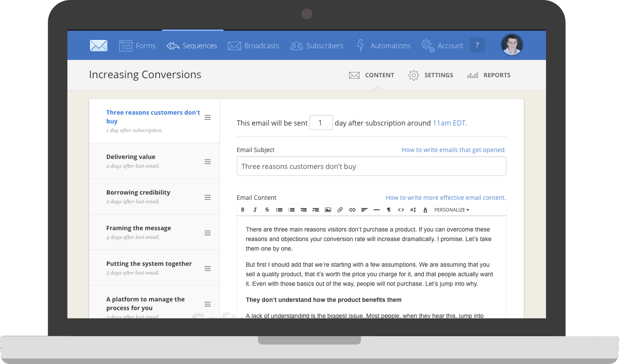The height and width of the screenshot is (364, 619).
Task: Open the Personalize dropdown
Action: (451, 210)
